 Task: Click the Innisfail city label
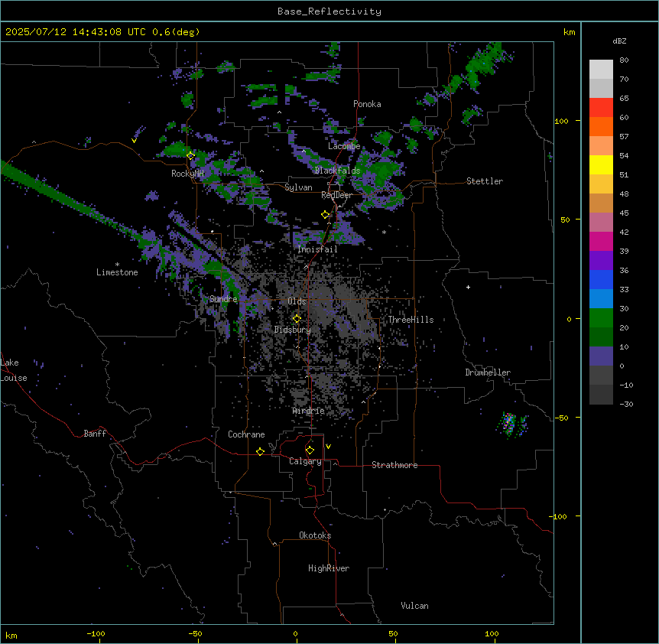(x=317, y=249)
